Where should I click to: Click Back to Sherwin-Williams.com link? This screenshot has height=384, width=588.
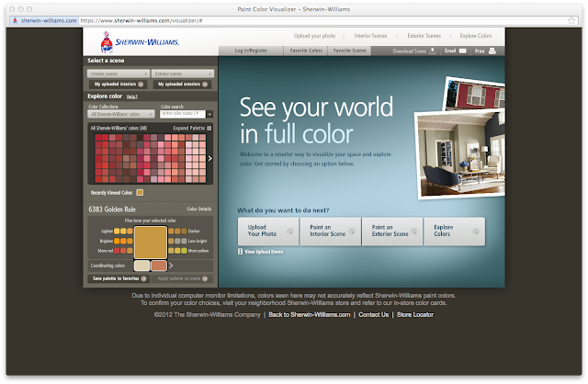[x=310, y=314]
